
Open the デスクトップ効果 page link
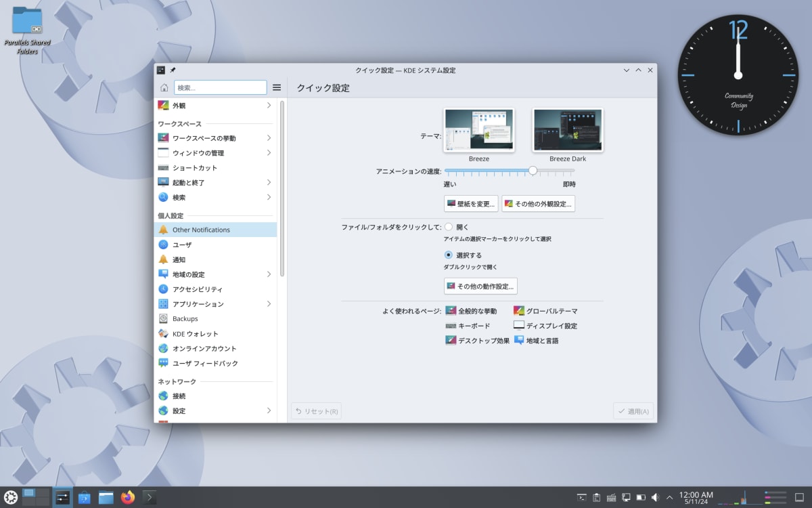tap(478, 341)
